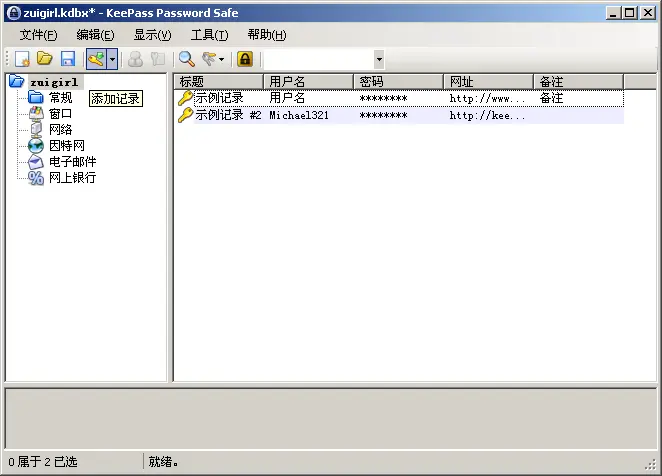This screenshot has width=662, height=476.
Task: Click the Michael321 user name cell
Action: 299,115
